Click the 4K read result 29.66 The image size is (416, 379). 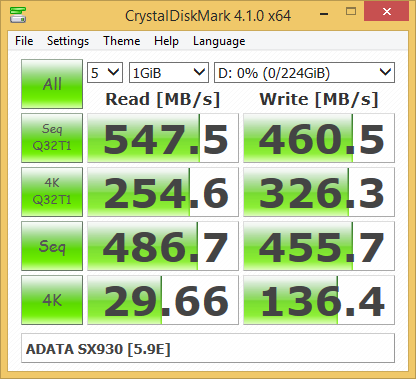pos(163,300)
